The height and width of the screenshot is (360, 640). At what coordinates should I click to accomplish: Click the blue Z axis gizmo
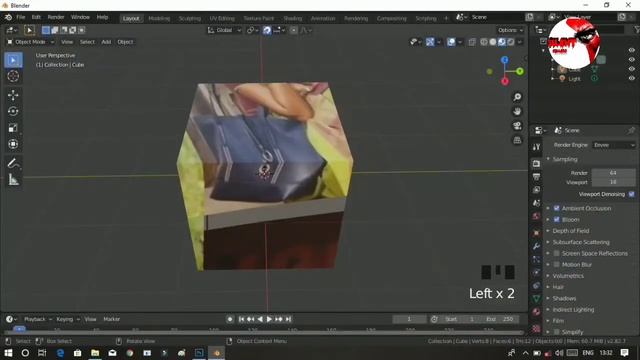505,60
